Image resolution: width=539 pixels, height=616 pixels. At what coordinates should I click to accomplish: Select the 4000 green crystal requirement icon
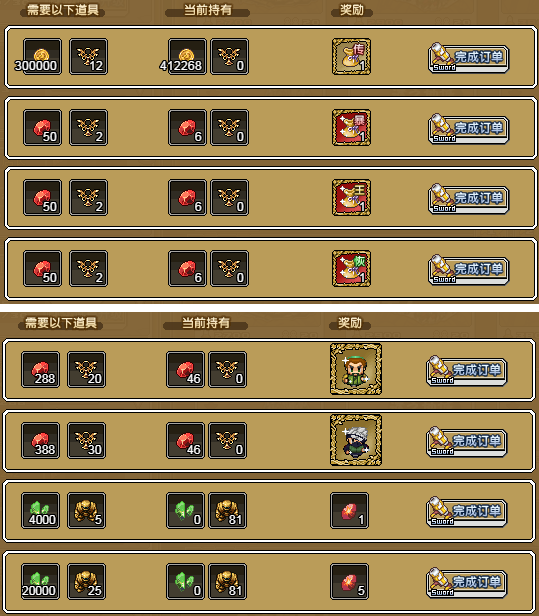click(40, 511)
